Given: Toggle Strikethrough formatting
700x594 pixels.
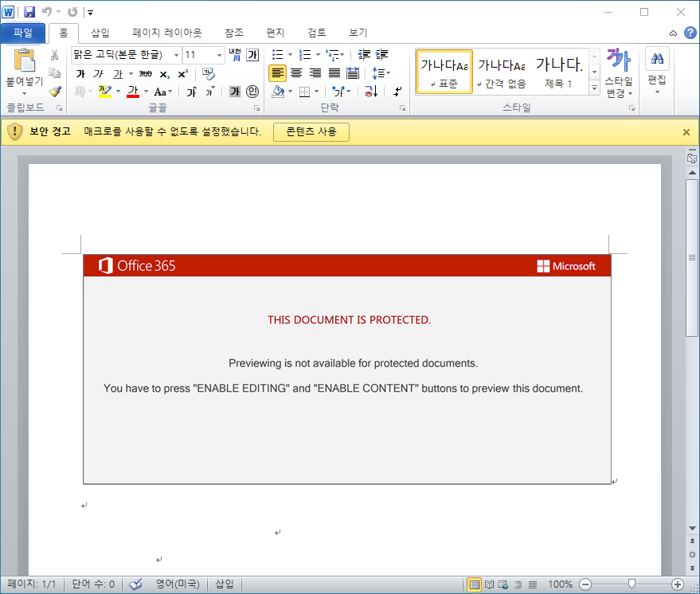Looking at the screenshot, I should click(x=146, y=73).
